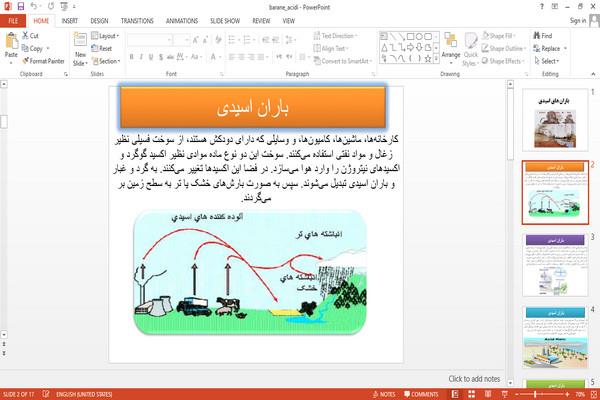
Task: Click zoom in plus button
Action: click(x=567, y=394)
